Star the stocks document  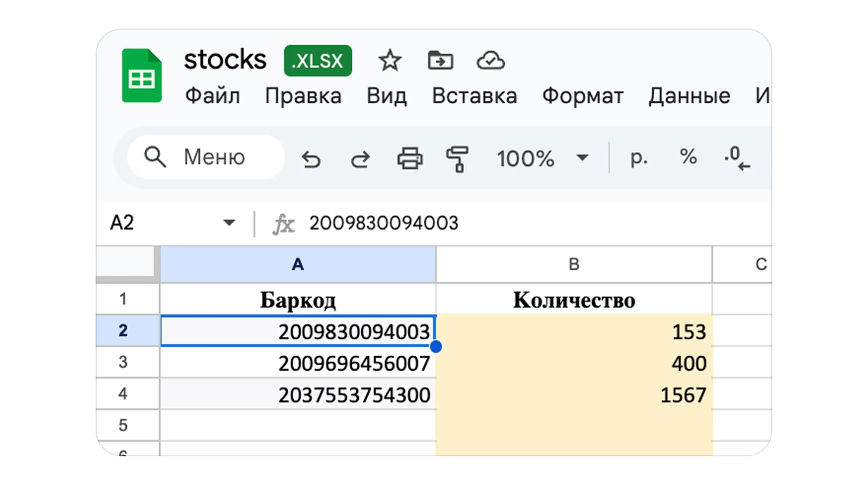point(389,60)
